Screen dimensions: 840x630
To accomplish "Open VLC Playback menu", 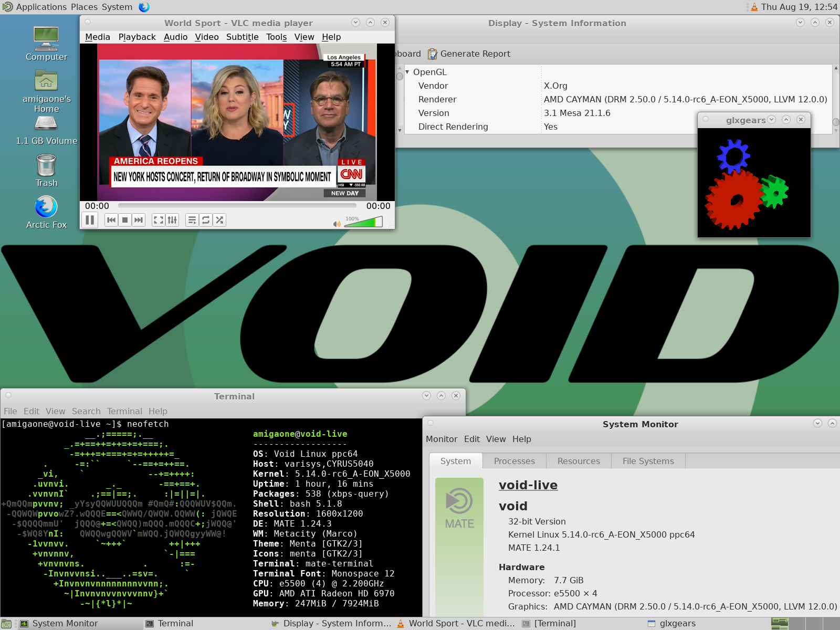I will pos(137,37).
